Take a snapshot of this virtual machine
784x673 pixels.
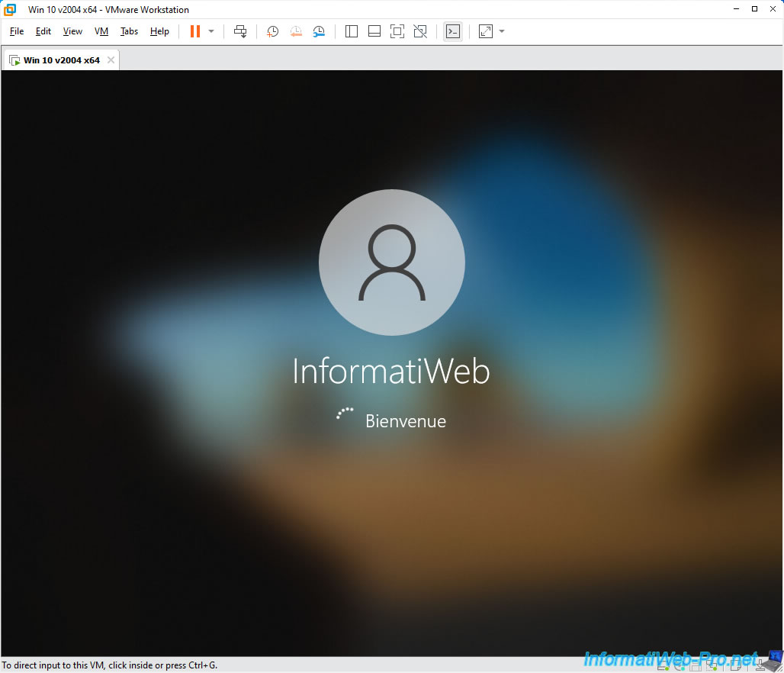tap(272, 31)
